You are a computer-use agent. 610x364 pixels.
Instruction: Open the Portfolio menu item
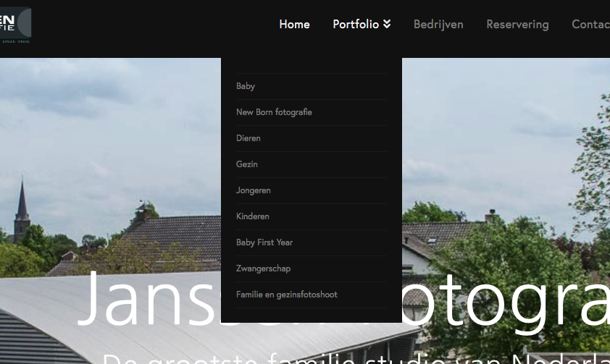[x=356, y=24]
